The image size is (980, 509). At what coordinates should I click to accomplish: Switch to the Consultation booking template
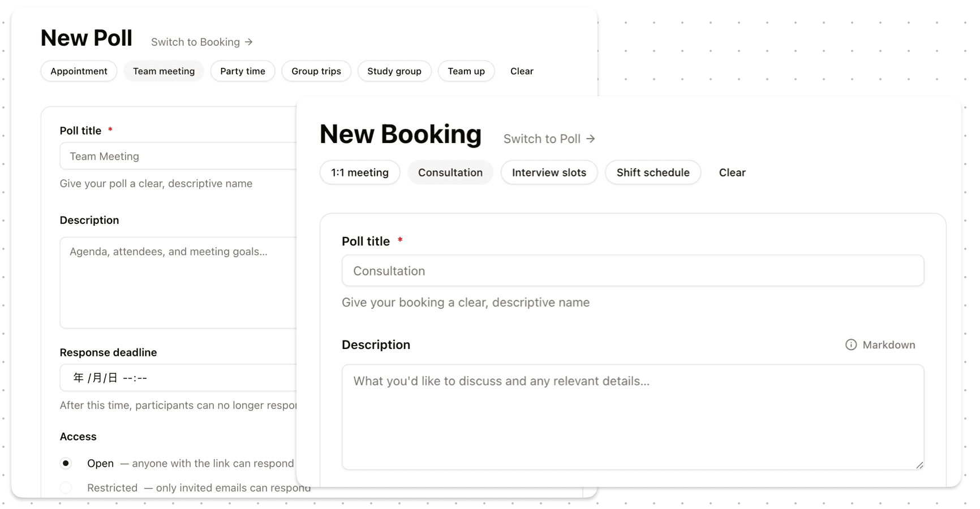(x=450, y=172)
